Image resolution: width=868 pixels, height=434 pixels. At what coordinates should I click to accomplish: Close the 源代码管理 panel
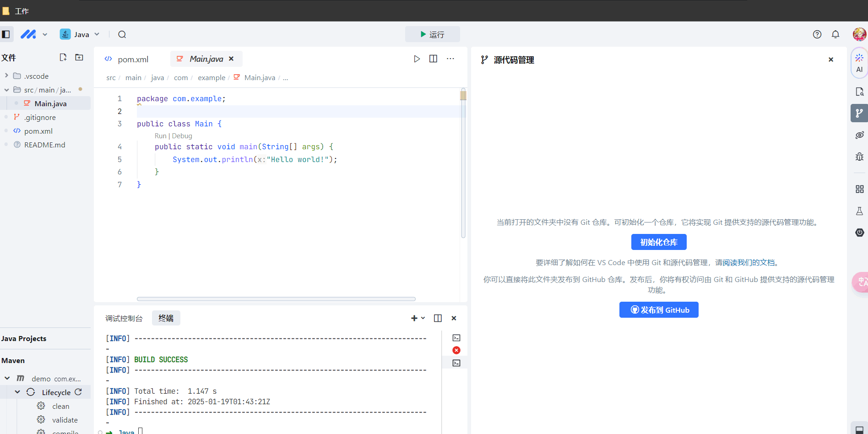pyautogui.click(x=831, y=60)
